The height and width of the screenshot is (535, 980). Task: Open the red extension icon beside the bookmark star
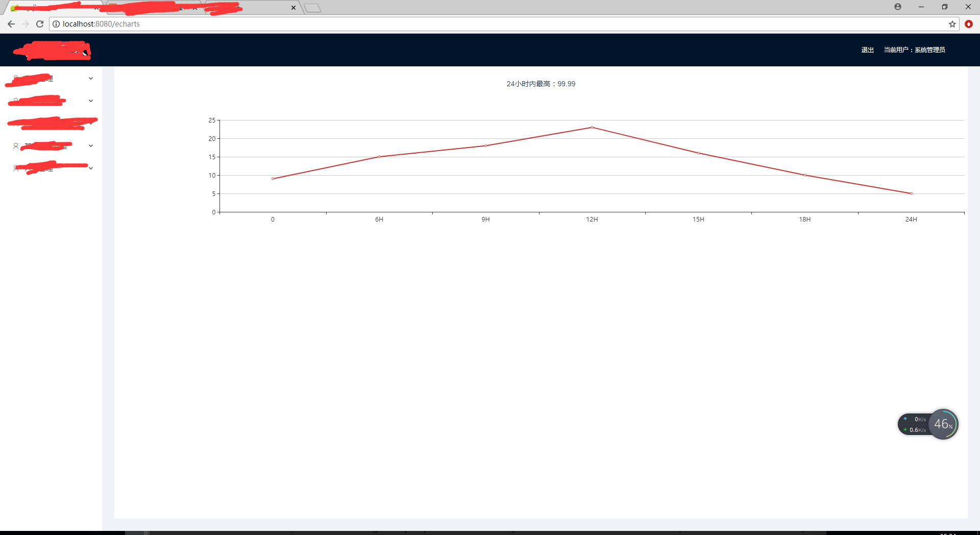[969, 24]
